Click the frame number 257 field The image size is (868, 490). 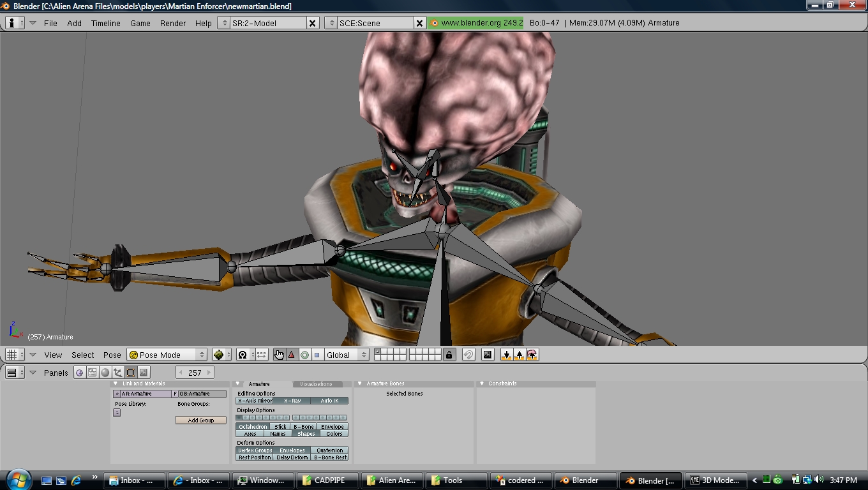(195, 373)
